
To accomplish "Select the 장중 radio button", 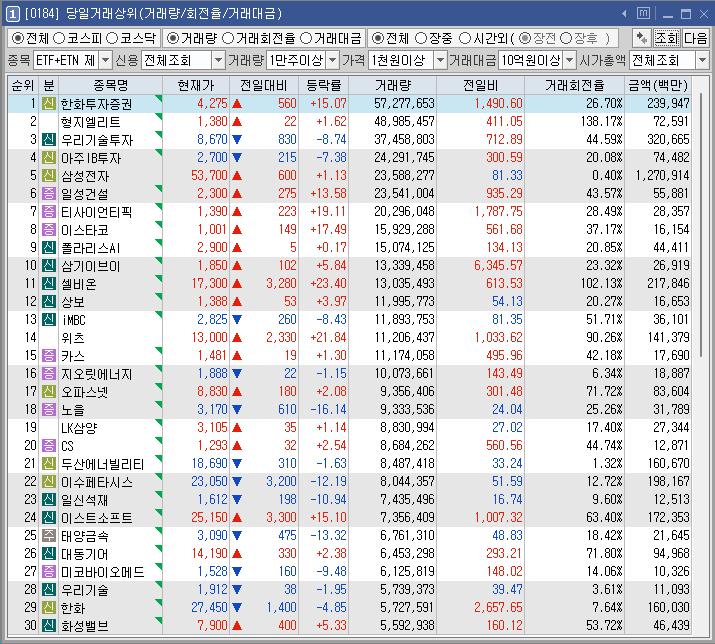I will (421, 38).
